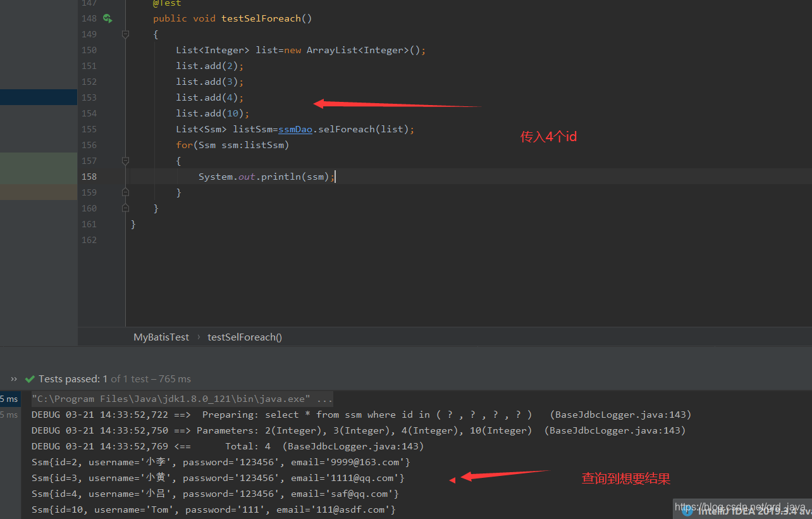Click the green Tests passed checkmark icon
812x519 pixels.
tap(29, 378)
